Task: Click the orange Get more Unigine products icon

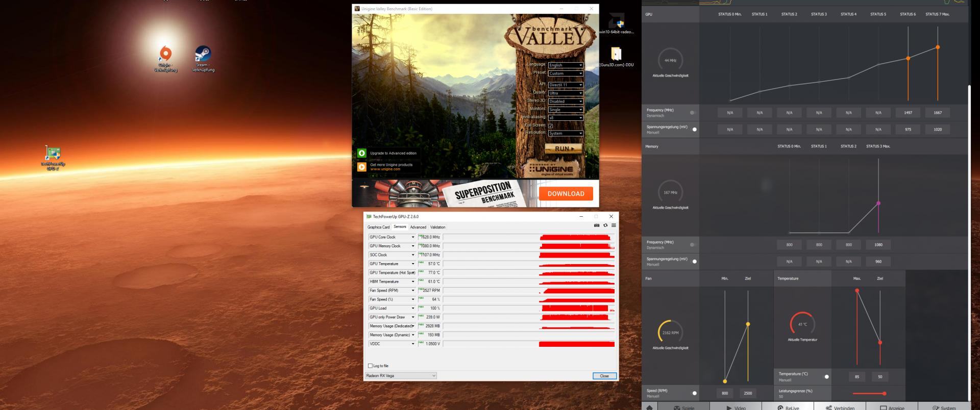Action: pyautogui.click(x=362, y=167)
